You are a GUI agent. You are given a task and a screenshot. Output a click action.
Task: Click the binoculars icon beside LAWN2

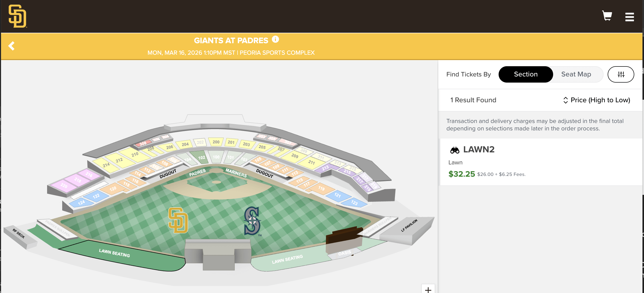pos(455,150)
